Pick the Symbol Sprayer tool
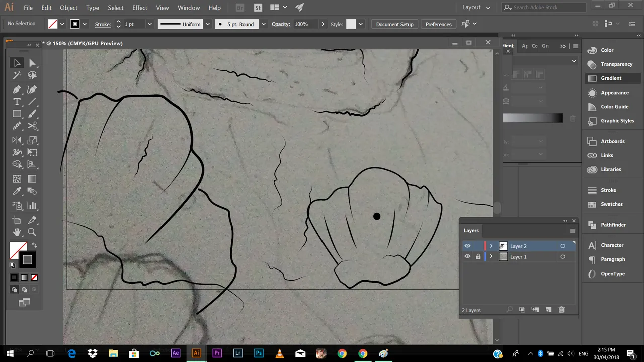The image size is (644, 362). click(x=17, y=206)
